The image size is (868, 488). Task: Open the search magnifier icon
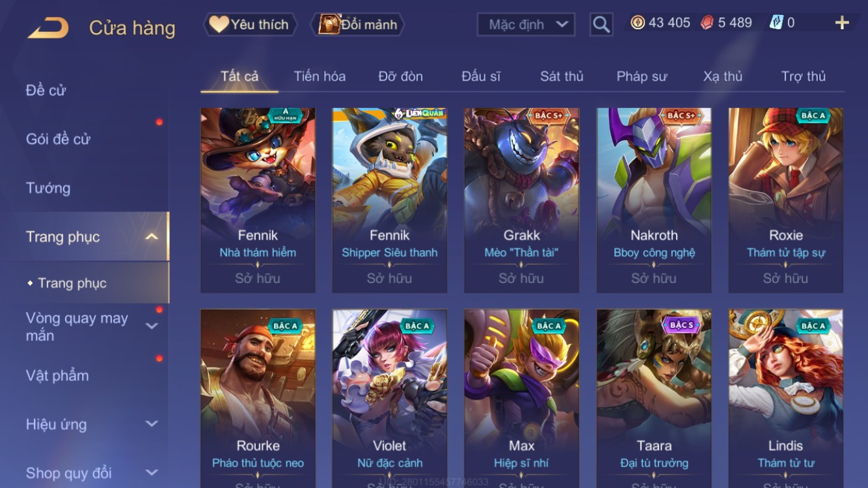click(x=601, y=25)
